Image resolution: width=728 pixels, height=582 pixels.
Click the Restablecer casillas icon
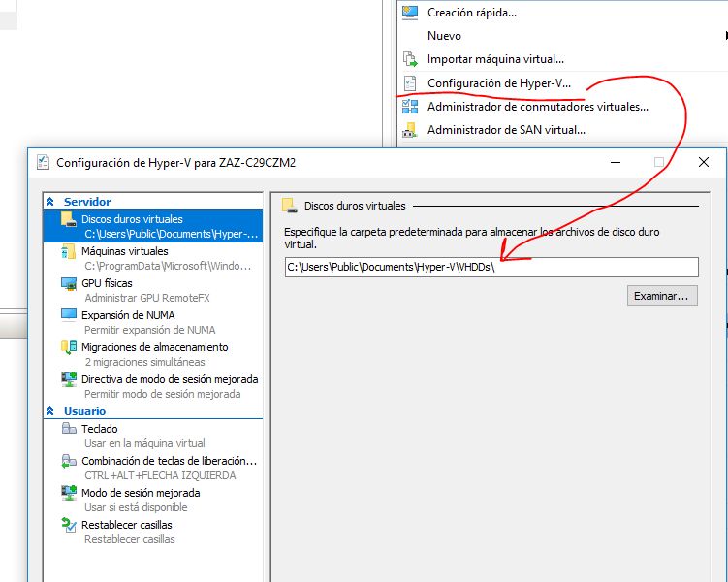69,525
